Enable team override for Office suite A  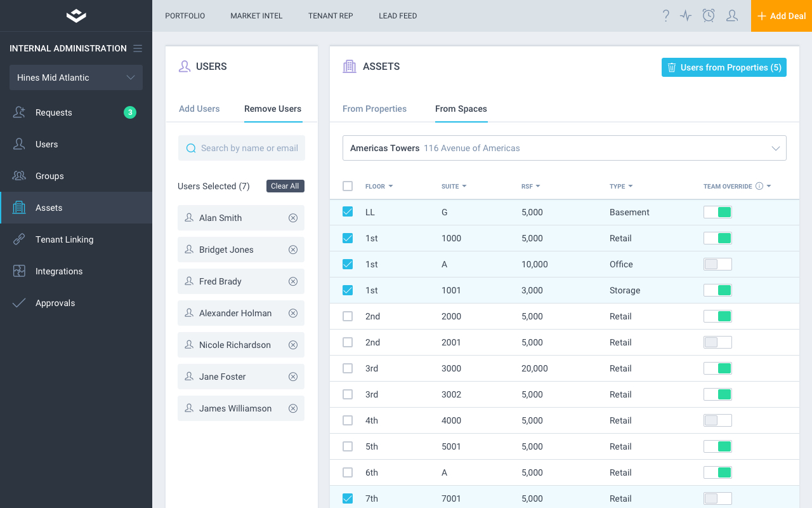pyautogui.click(x=717, y=264)
